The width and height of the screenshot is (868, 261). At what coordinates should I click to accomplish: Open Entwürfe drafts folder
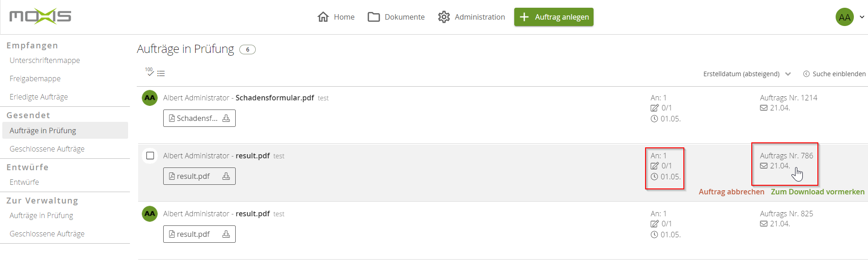(x=24, y=182)
